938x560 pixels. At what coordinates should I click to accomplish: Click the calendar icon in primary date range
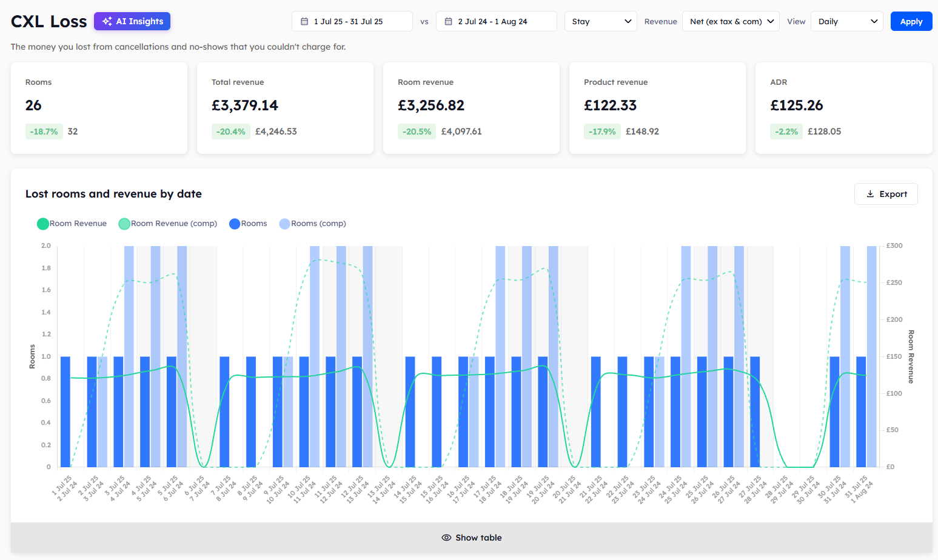(304, 21)
